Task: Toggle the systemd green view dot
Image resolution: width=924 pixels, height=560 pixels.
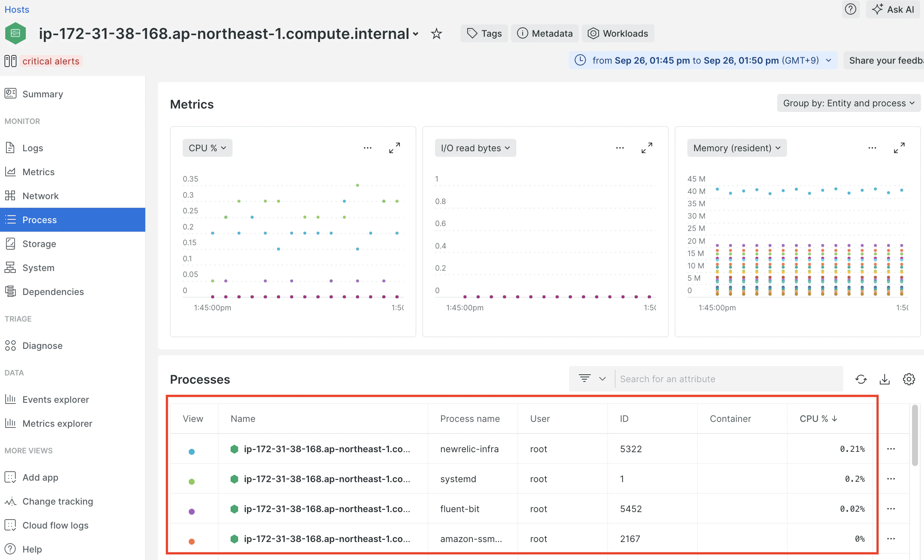Action: click(x=192, y=481)
